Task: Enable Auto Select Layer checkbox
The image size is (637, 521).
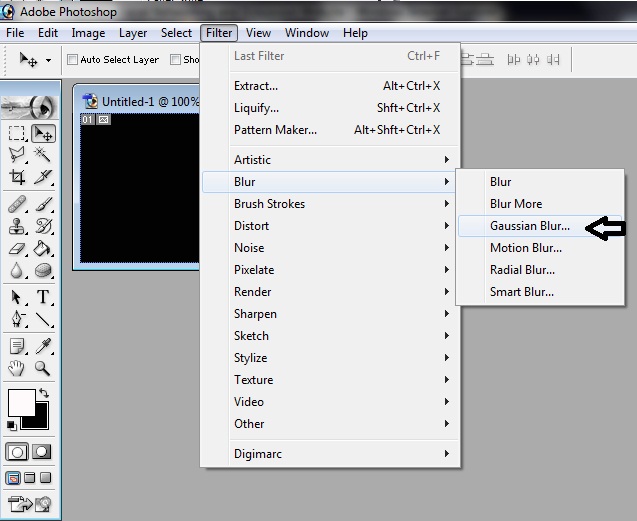Action: (72, 60)
